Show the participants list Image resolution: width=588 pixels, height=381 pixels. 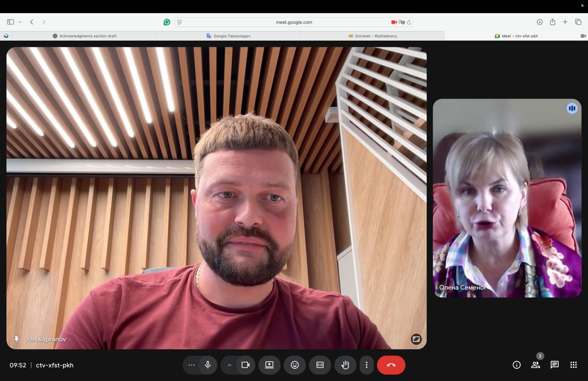[535, 365]
